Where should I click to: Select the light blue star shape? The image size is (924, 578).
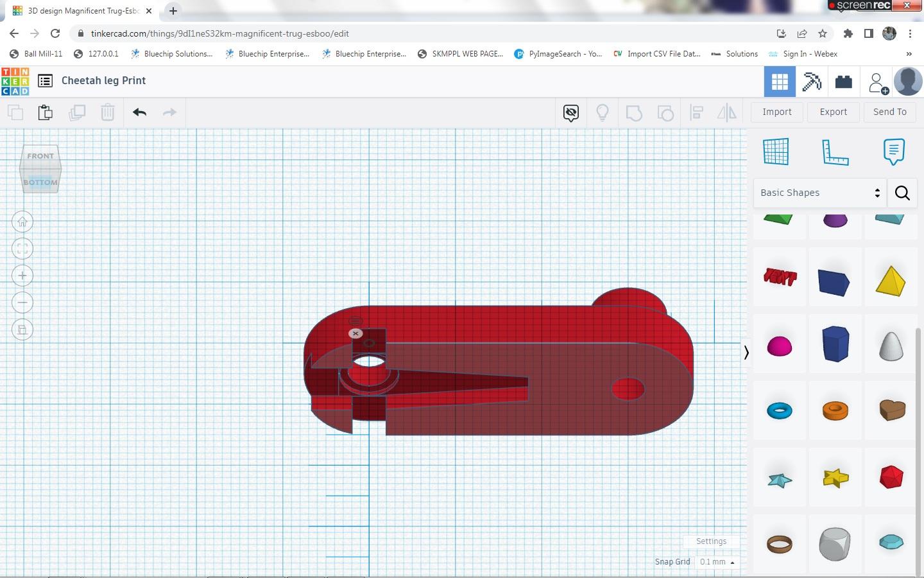[x=780, y=480]
